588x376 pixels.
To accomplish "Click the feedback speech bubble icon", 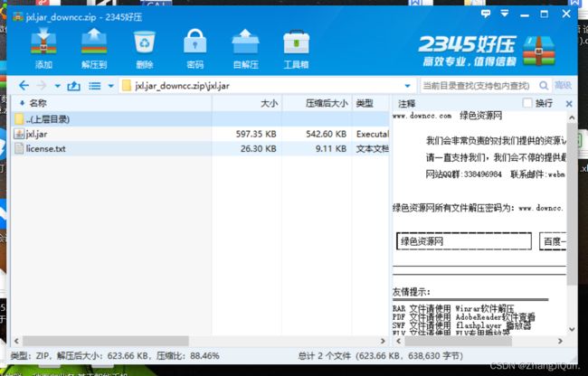I will tap(486, 14).
